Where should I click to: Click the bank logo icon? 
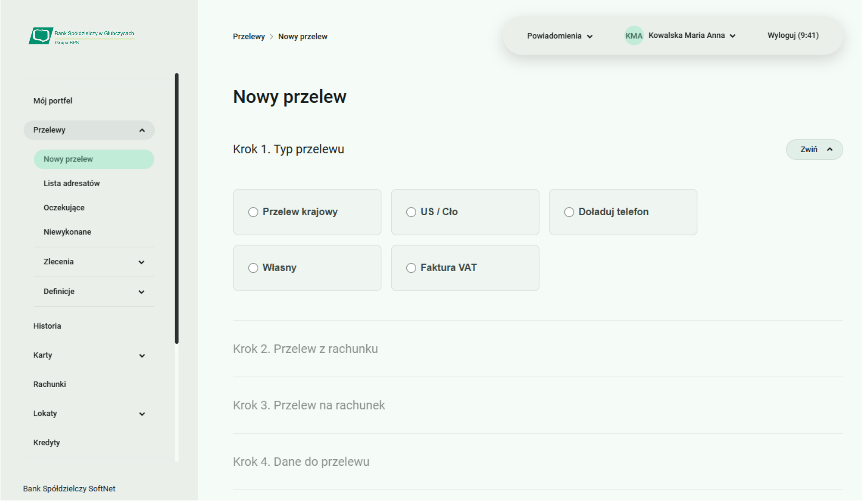click(41, 36)
